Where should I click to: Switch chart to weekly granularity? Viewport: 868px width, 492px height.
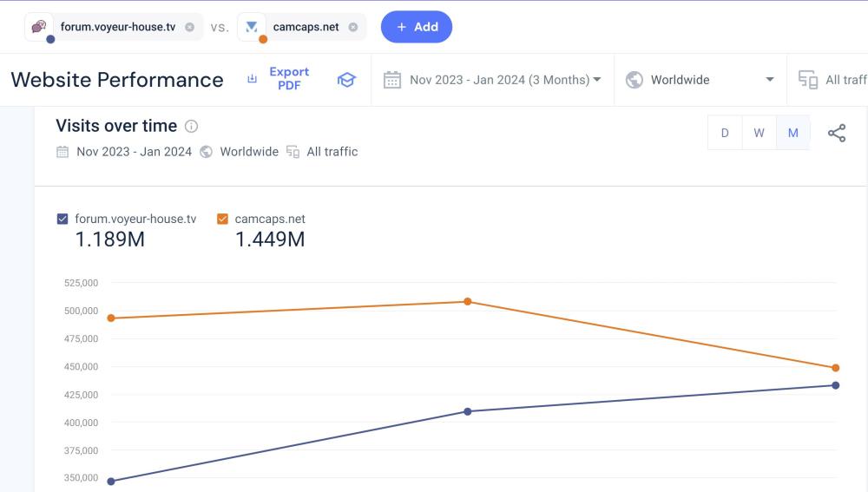759,133
